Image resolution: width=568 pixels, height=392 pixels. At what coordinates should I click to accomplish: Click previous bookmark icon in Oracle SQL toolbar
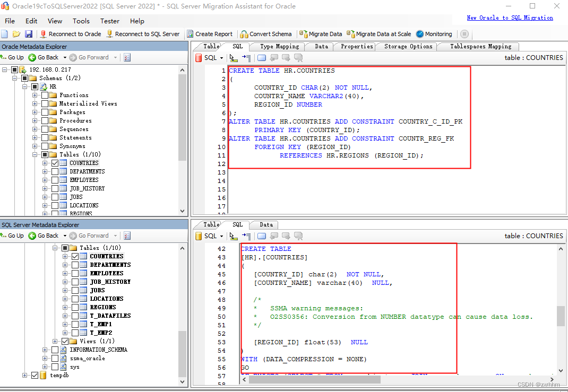pos(274,58)
